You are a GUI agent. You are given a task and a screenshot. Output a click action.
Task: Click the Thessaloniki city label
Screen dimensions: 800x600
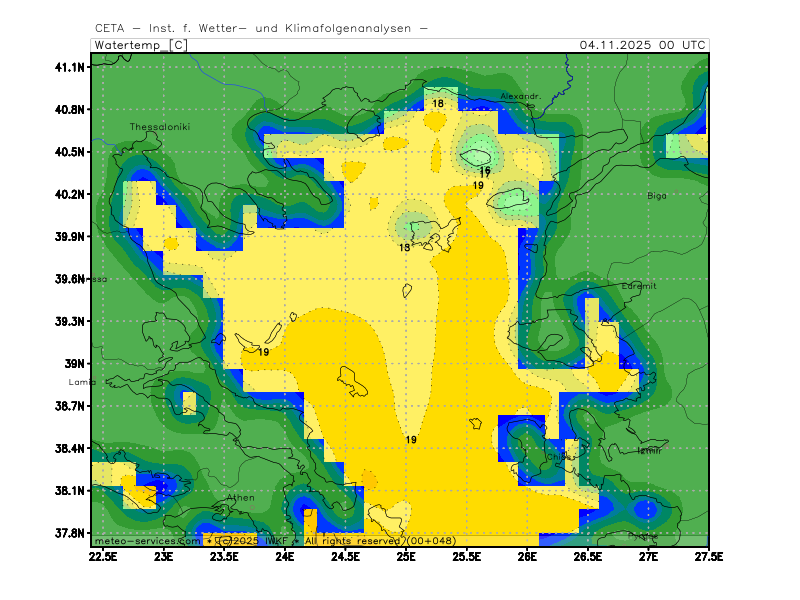click(x=160, y=127)
